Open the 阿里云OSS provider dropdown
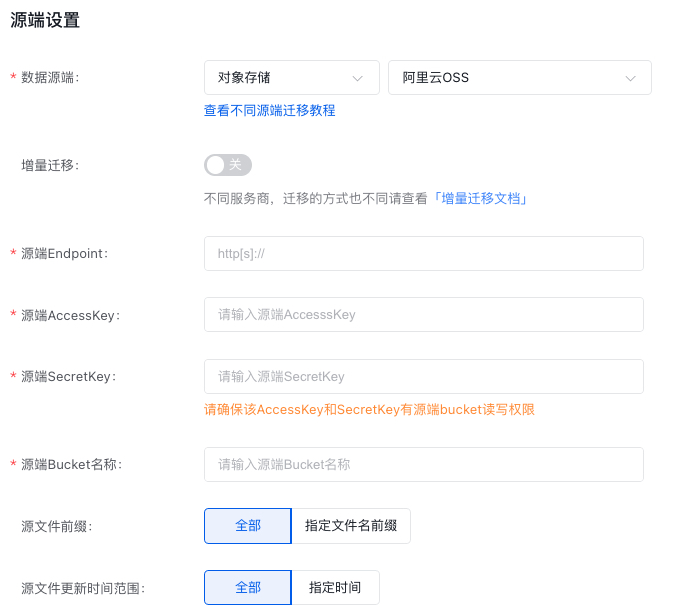686x615 pixels. coord(519,78)
